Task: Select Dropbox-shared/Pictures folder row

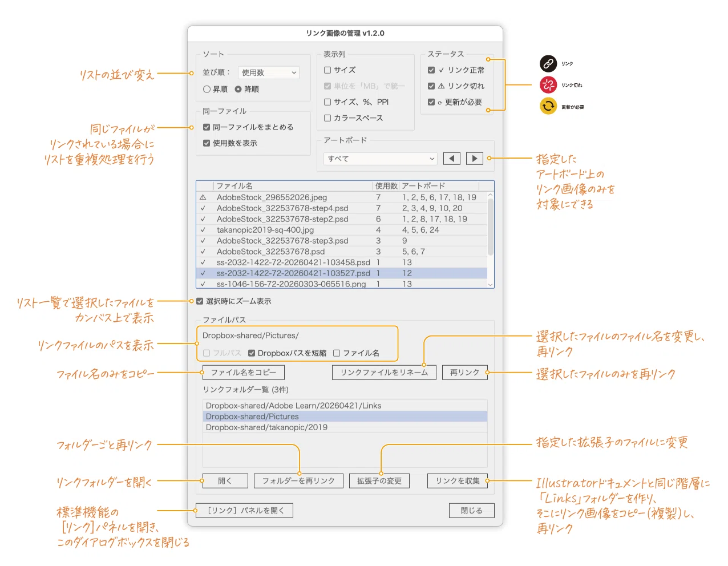Action: pyautogui.click(x=345, y=417)
